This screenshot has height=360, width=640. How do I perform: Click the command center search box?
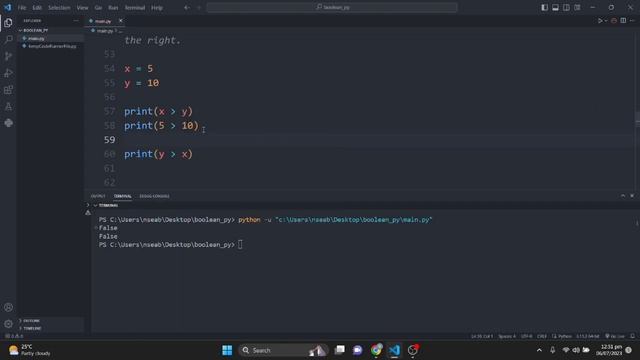[x=332, y=7]
